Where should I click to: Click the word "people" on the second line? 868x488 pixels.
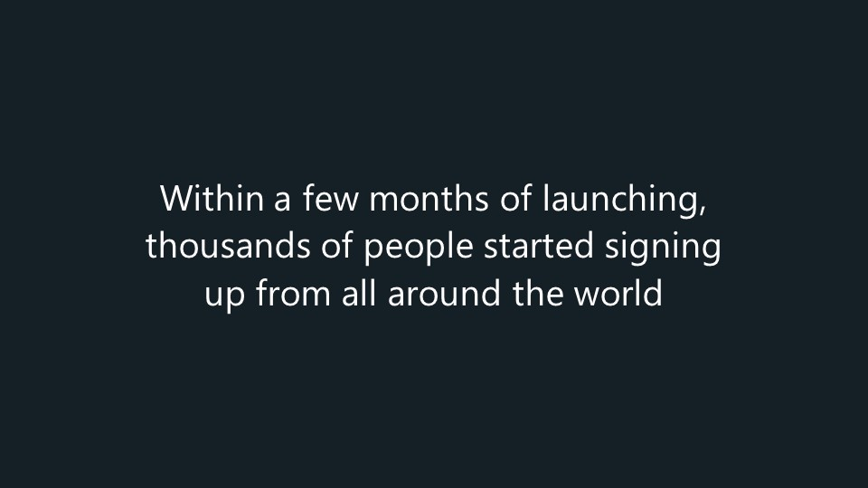418,249
